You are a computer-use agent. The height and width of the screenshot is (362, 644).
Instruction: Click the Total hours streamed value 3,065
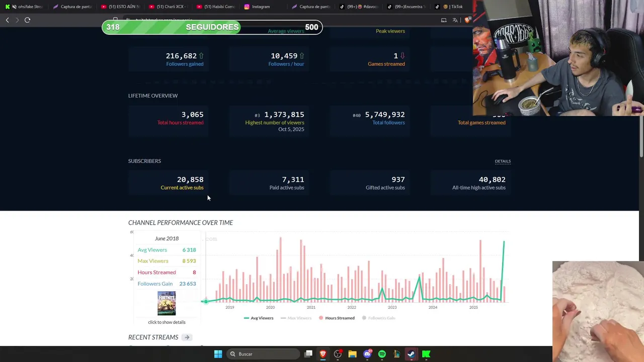(192, 115)
